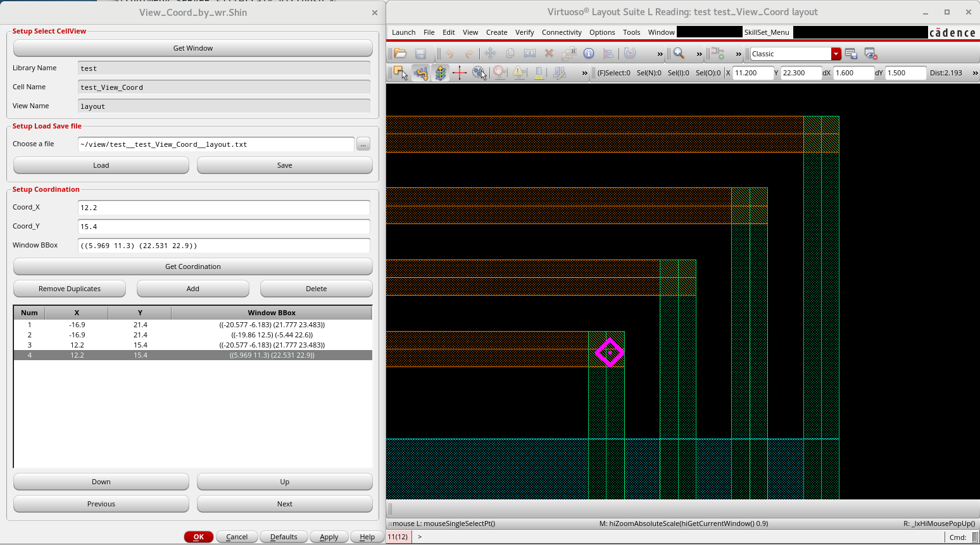Select the Stretch tool icon
The image size is (980, 545).
pyautogui.click(x=530, y=54)
